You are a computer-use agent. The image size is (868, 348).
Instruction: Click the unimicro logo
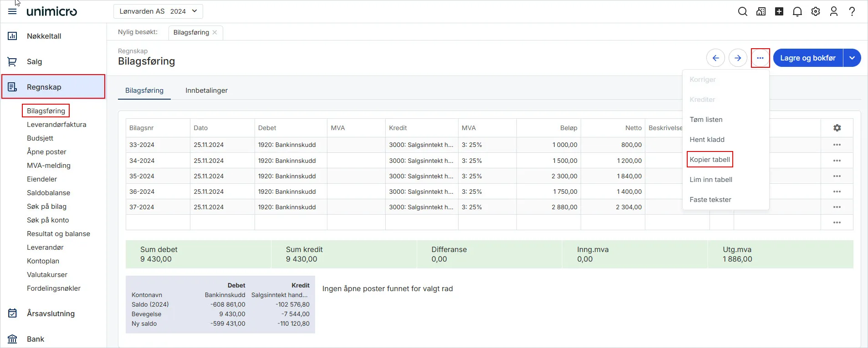51,11
